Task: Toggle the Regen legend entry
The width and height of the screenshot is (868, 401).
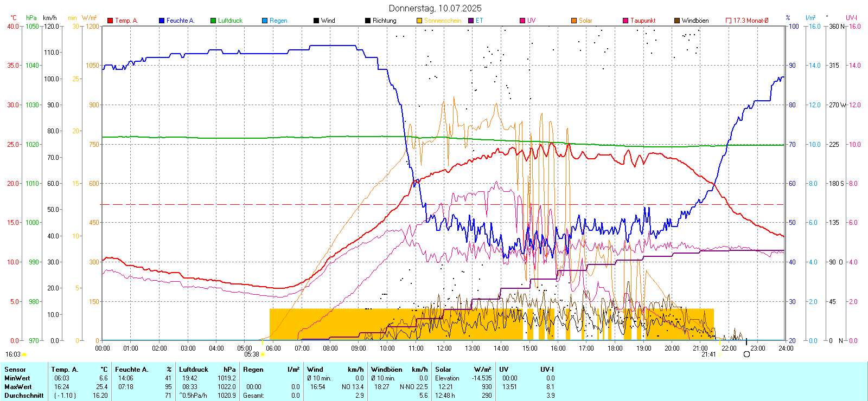Action: click(278, 21)
